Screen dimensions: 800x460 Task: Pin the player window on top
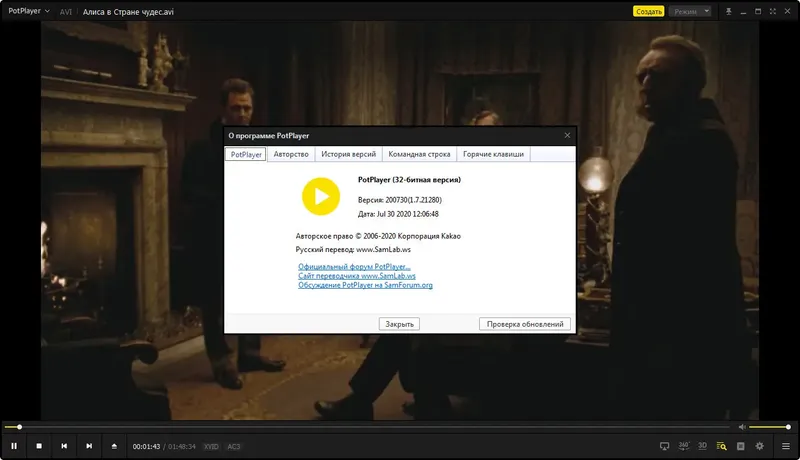tap(729, 11)
